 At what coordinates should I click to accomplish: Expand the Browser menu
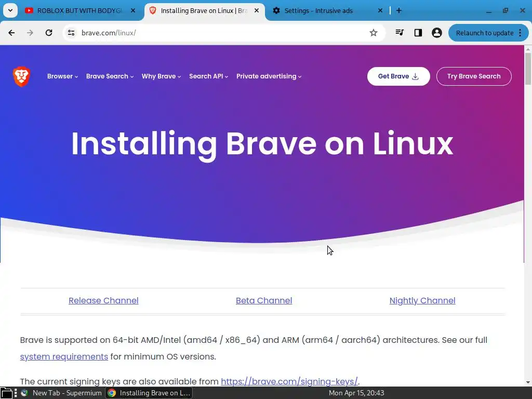(62, 76)
